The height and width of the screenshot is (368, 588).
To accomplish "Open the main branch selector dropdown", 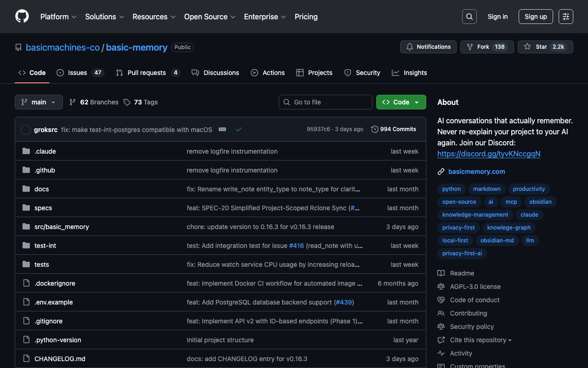I will click(39, 102).
